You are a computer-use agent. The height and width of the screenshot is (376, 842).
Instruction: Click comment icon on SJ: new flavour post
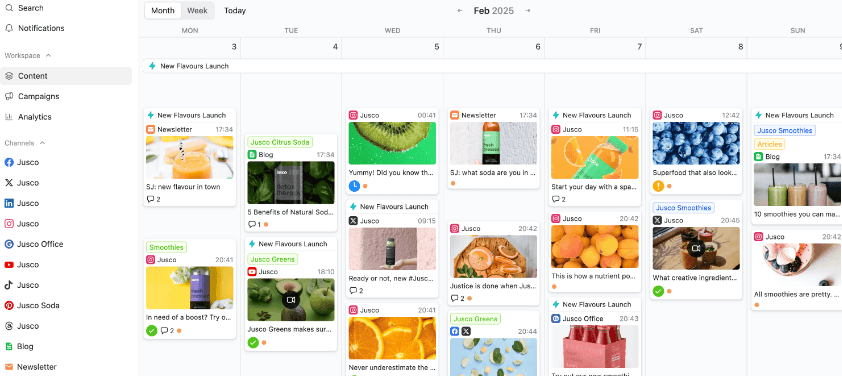tap(150, 199)
